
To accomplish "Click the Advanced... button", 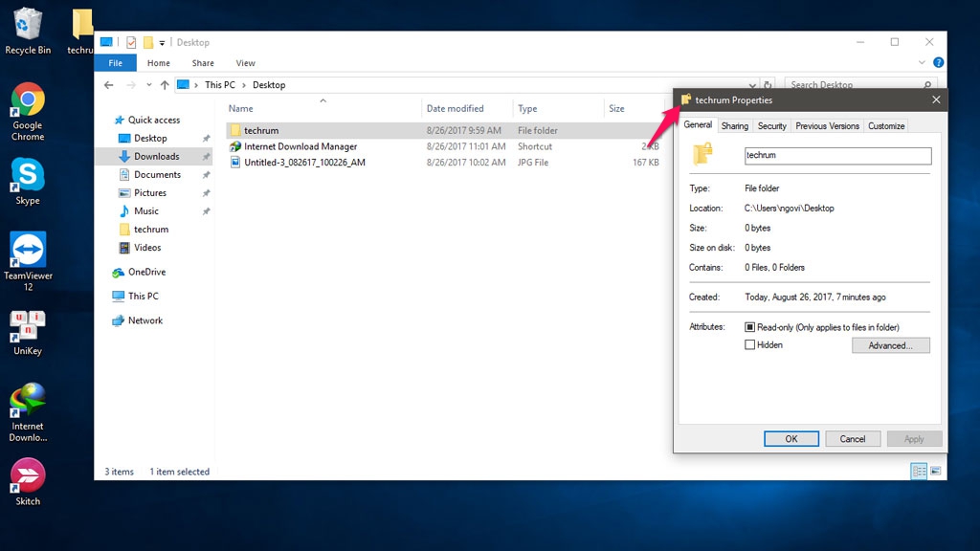I will (890, 345).
